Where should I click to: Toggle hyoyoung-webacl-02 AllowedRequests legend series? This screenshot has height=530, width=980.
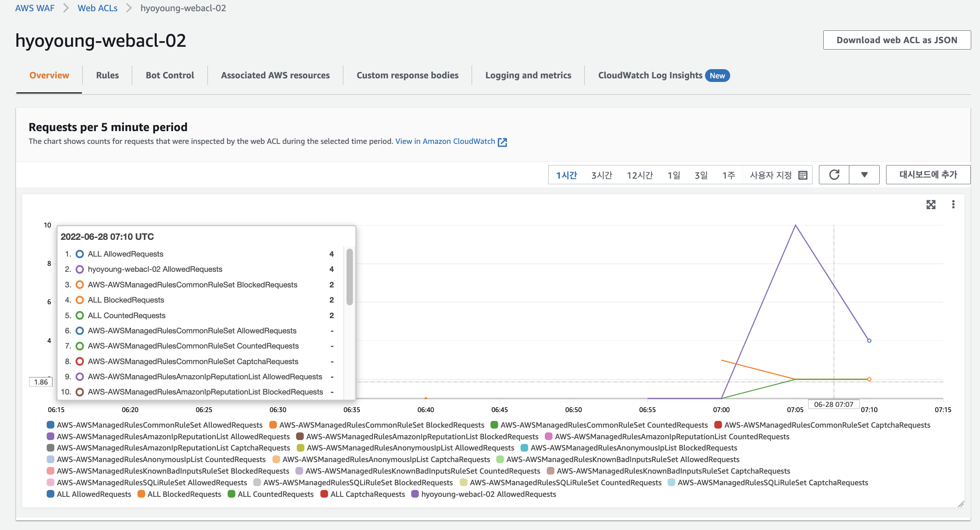point(488,494)
